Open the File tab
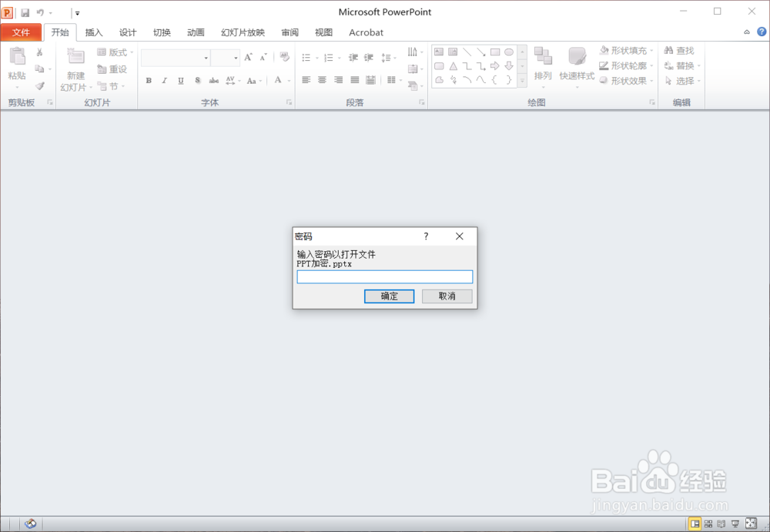The image size is (770, 532). (x=21, y=32)
